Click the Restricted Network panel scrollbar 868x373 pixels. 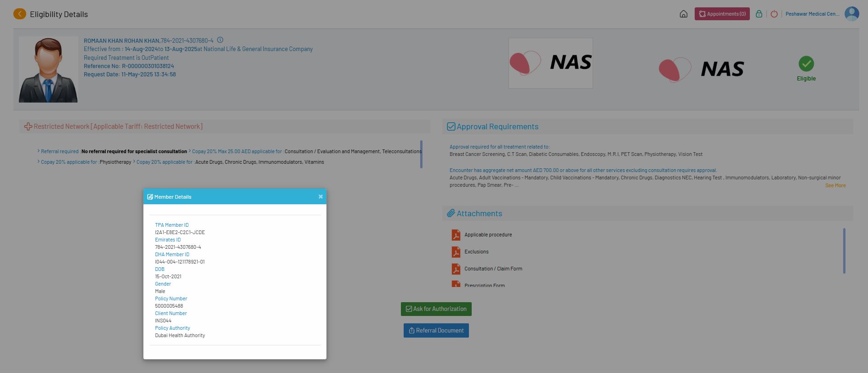tap(421, 154)
